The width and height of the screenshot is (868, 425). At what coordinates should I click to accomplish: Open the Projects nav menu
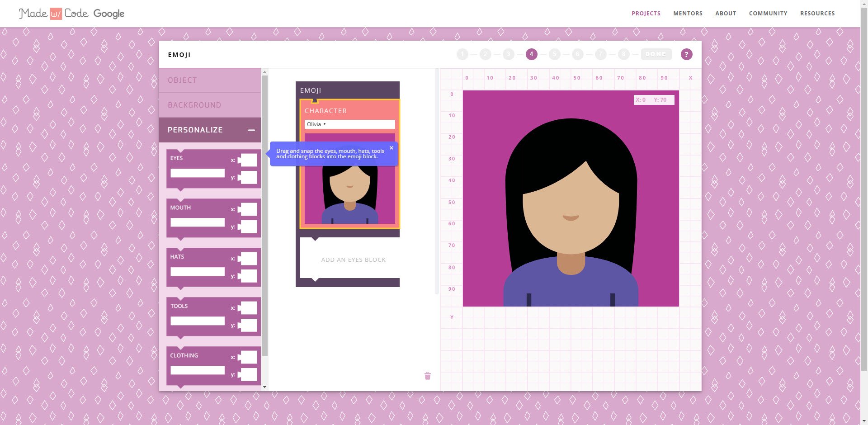(x=646, y=14)
